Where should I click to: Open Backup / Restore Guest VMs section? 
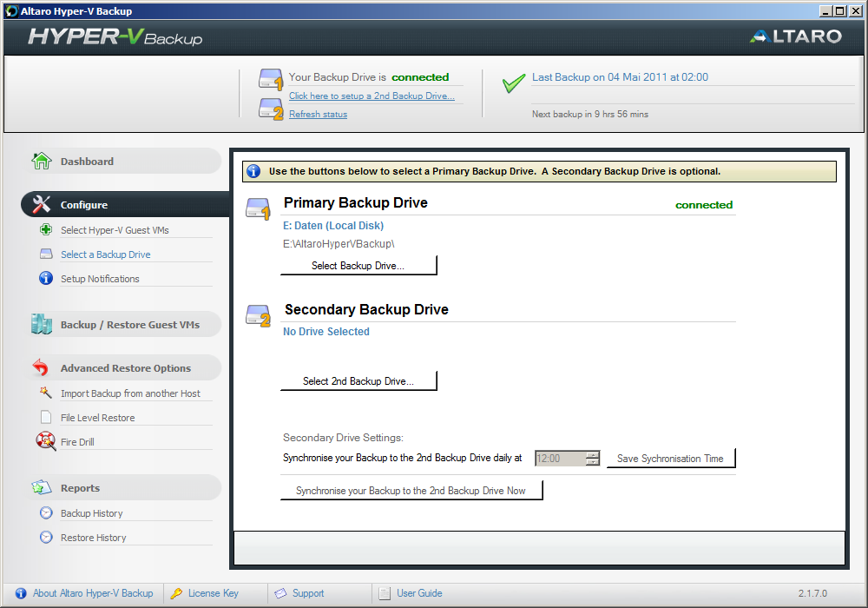tap(123, 325)
